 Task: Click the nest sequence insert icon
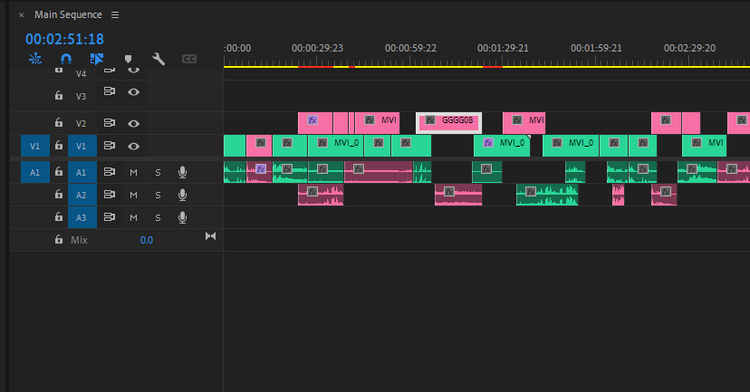coord(35,59)
